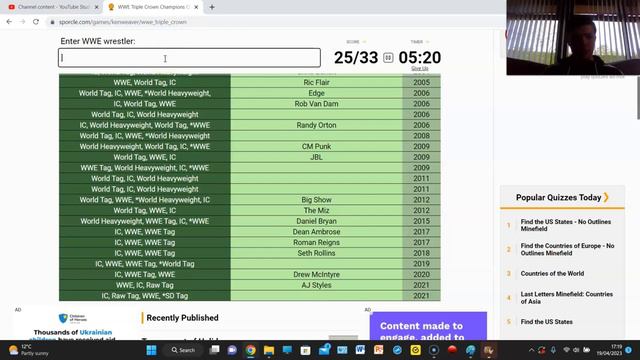Close the YouTube Studio tab
The height and width of the screenshot is (360, 640).
(x=96, y=7)
